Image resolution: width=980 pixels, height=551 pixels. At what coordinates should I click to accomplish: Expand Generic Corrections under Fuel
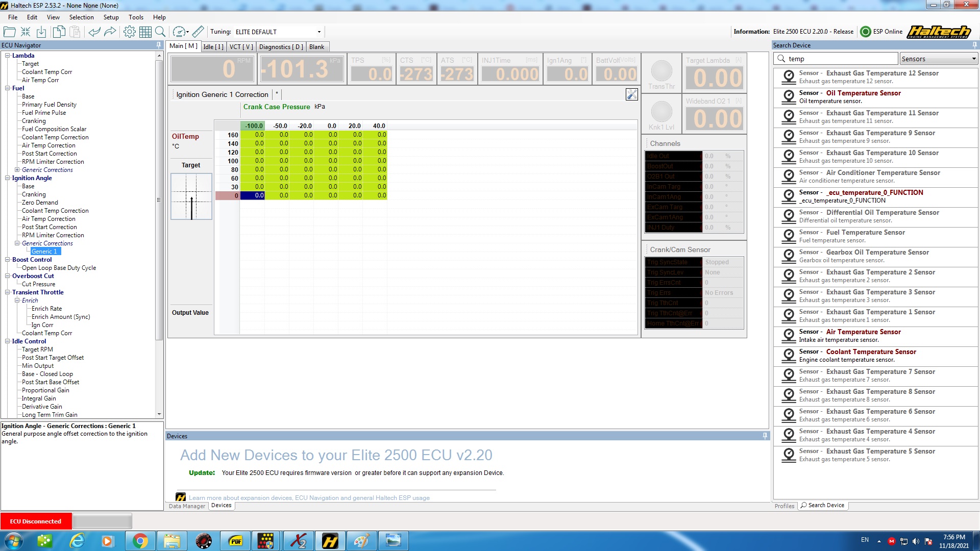click(x=17, y=170)
